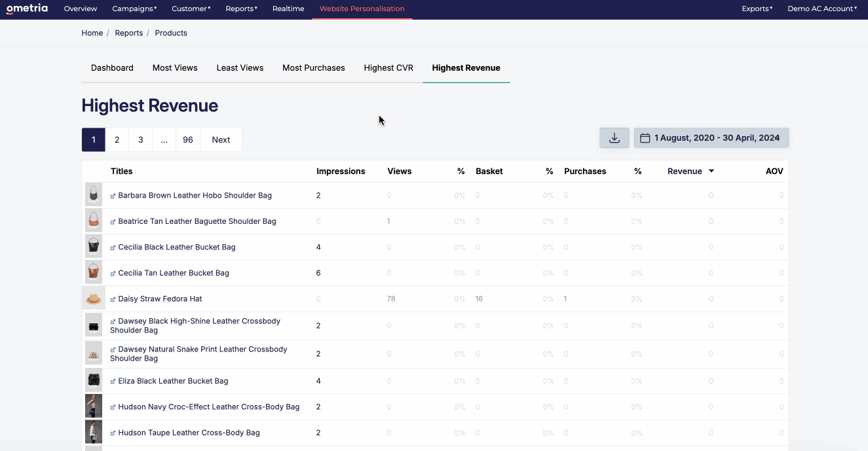This screenshot has width=868, height=451.
Task: Switch to the Most Purchases tab
Action: [x=314, y=67]
